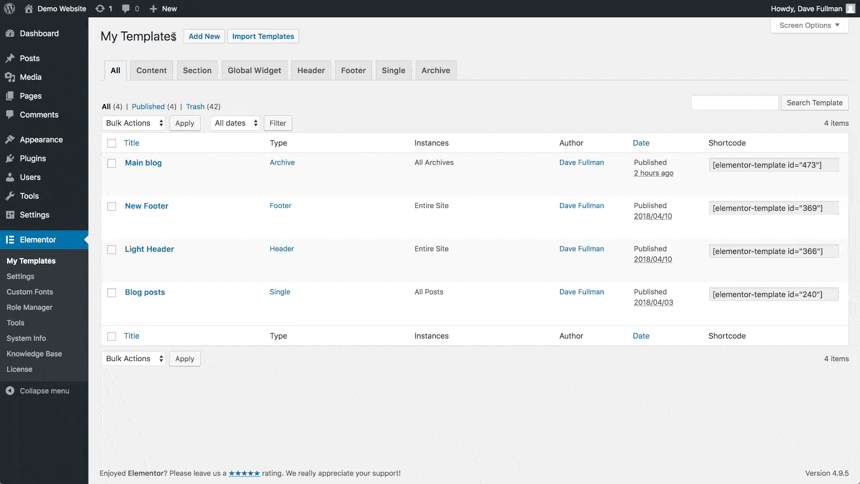Click the Dashboard gauge icon in sidebar
This screenshot has width=860, height=484.
tap(10, 33)
